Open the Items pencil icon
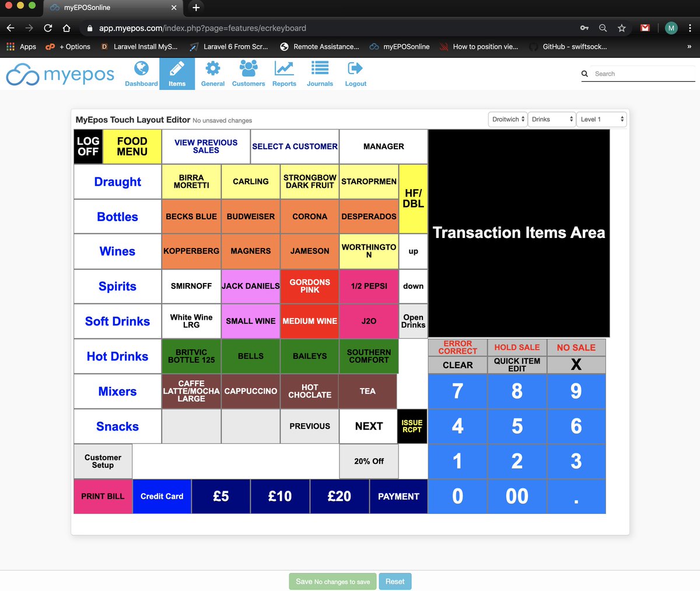The image size is (700, 591). (177, 69)
